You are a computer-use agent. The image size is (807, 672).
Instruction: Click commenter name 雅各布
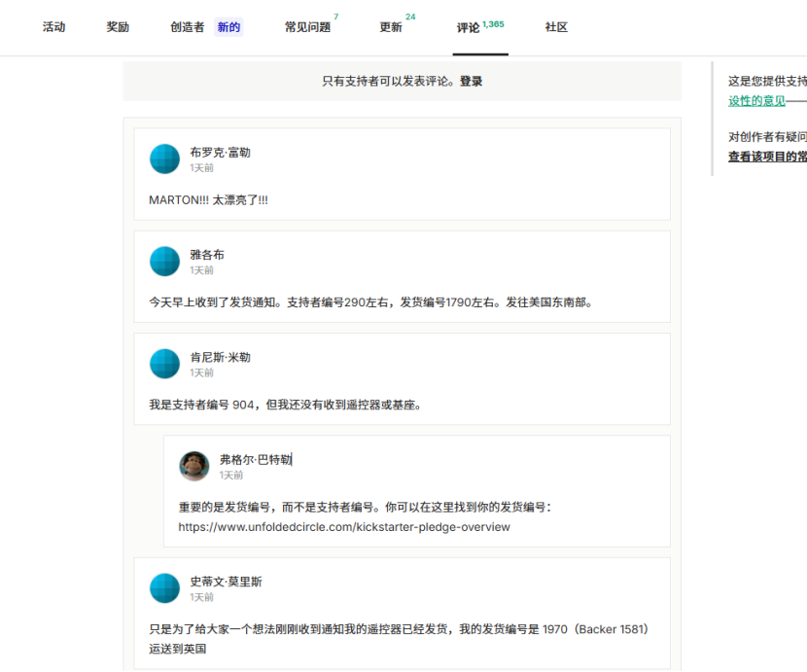point(207,255)
